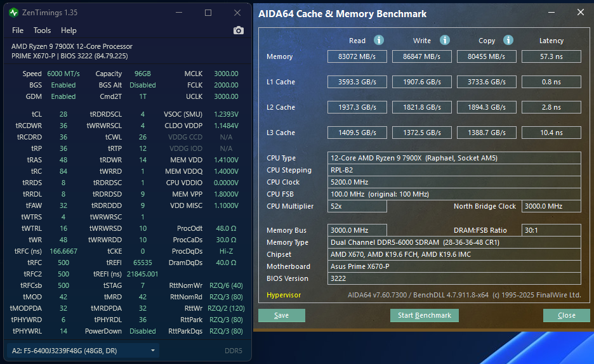Click the tRFC (ns) value 166.6667
The height and width of the screenshot is (364, 594).
(63, 251)
